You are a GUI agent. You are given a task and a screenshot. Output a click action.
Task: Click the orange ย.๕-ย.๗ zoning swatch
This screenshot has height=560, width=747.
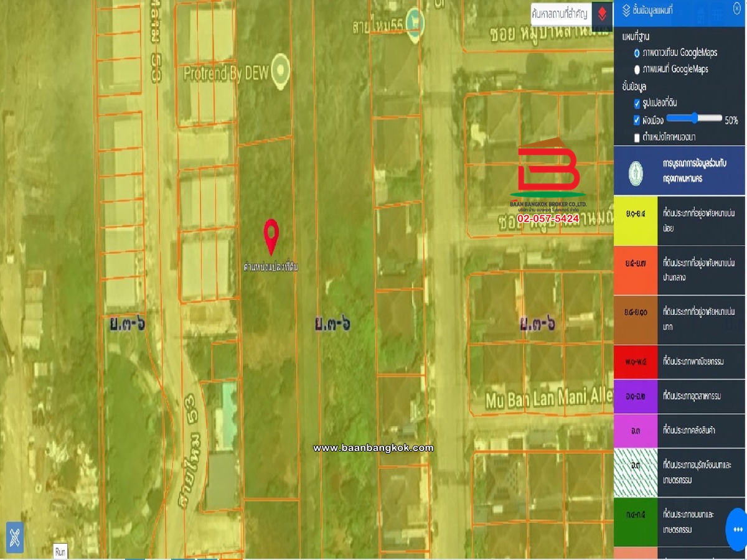click(636, 271)
